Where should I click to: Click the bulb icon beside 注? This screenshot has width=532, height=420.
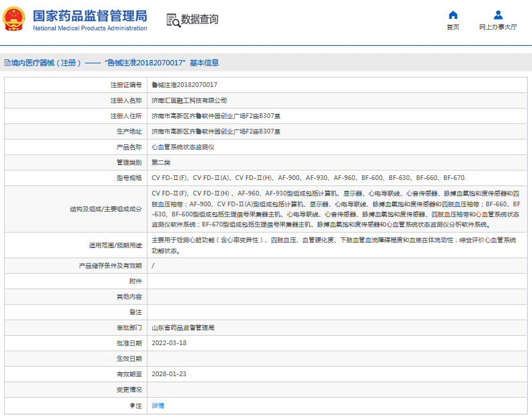tap(132, 405)
